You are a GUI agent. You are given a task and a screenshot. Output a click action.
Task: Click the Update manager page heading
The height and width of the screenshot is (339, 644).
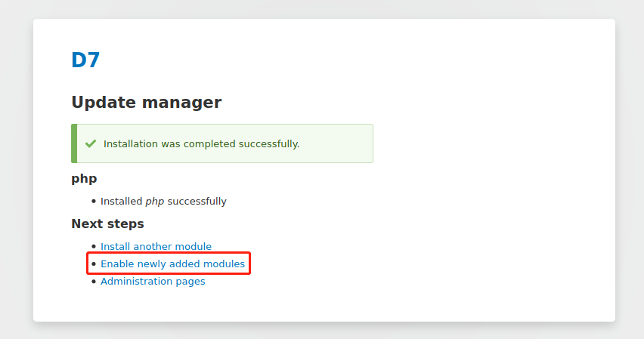146,102
